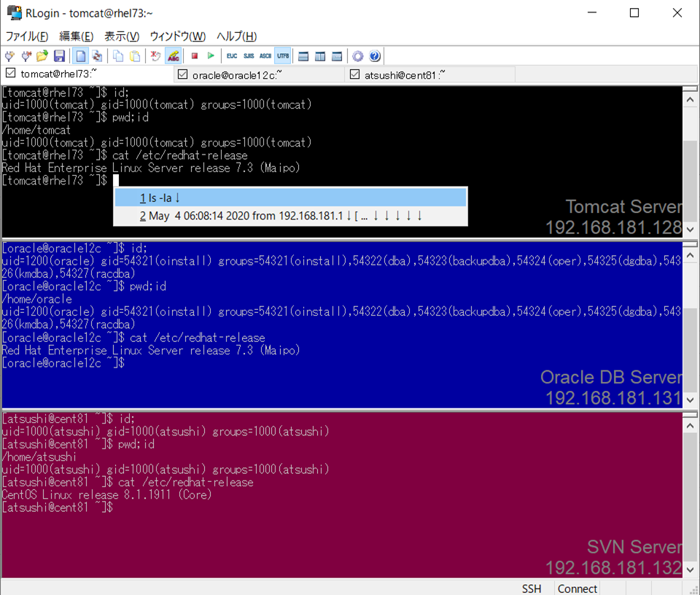The width and height of the screenshot is (700, 595).
Task: Click '/home/oracle' output line
Action: pyautogui.click(x=36, y=299)
